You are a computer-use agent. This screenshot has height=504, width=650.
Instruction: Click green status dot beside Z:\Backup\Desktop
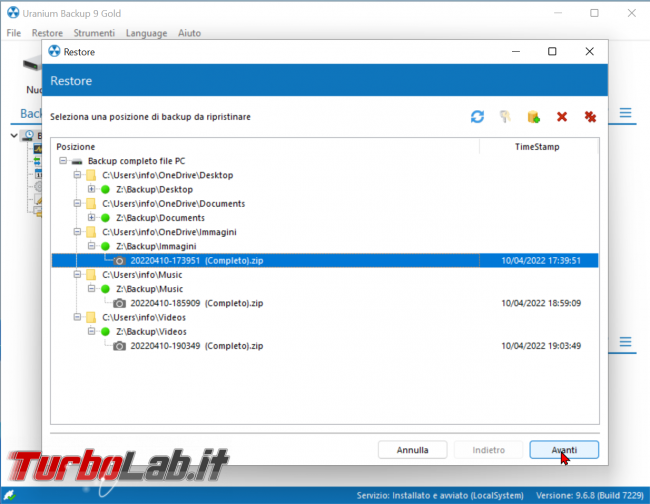coord(105,190)
